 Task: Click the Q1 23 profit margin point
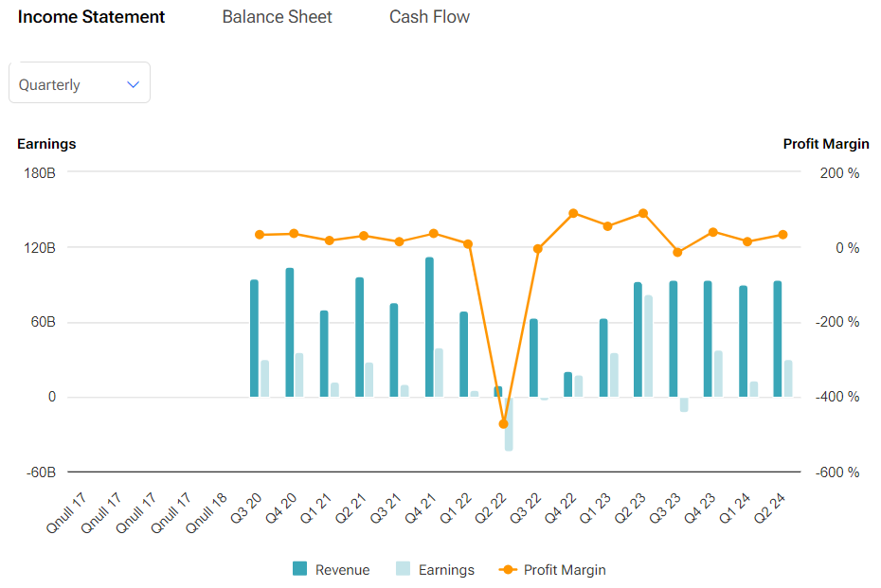pos(607,226)
